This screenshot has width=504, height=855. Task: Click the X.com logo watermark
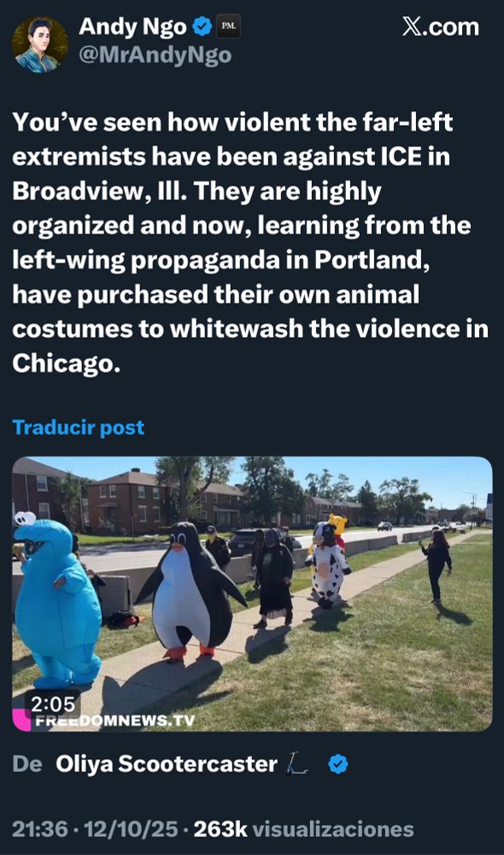[440, 27]
